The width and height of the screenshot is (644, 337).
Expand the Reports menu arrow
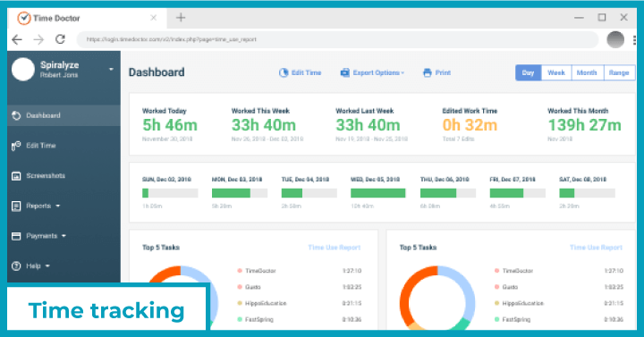pyautogui.click(x=57, y=206)
